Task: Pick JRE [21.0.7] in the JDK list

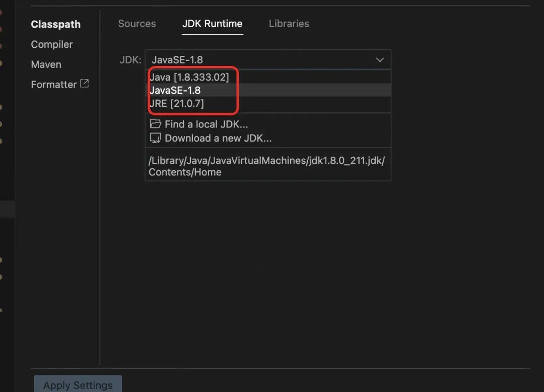Action: point(268,103)
